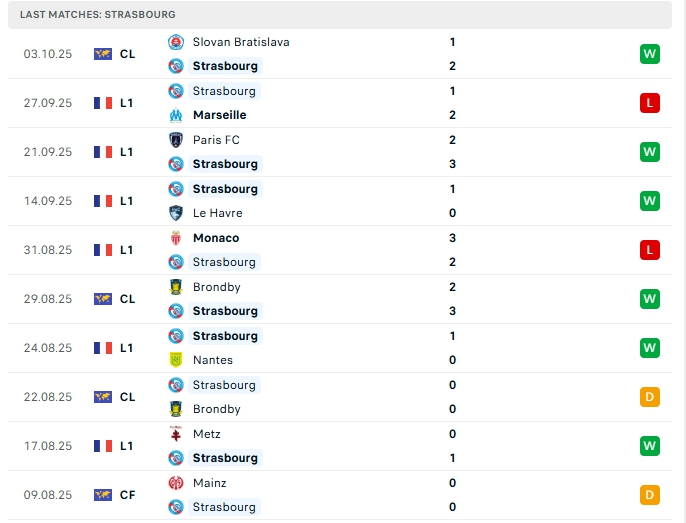Click the 14.09.25 match date
This screenshot has height=523, width=686.
(48, 201)
